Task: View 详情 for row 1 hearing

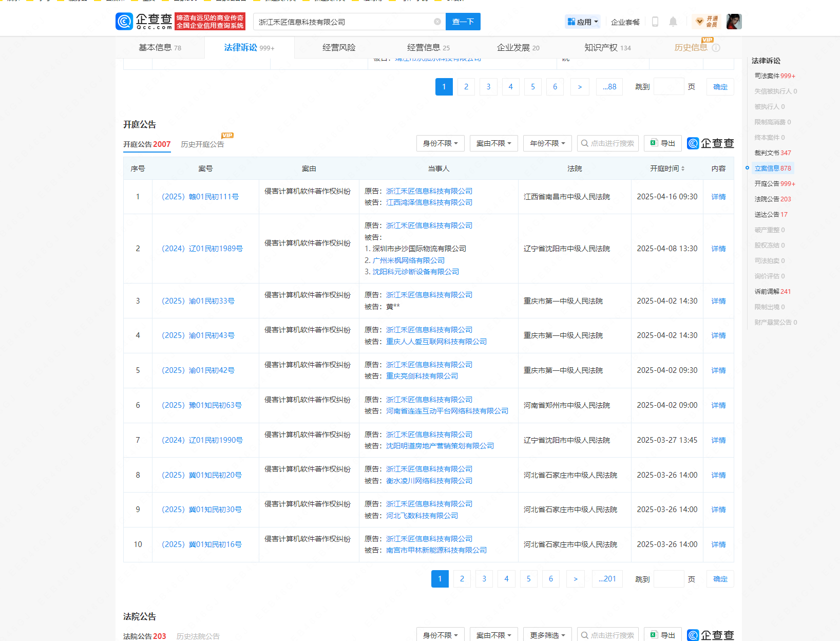Action: pyautogui.click(x=718, y=197)
